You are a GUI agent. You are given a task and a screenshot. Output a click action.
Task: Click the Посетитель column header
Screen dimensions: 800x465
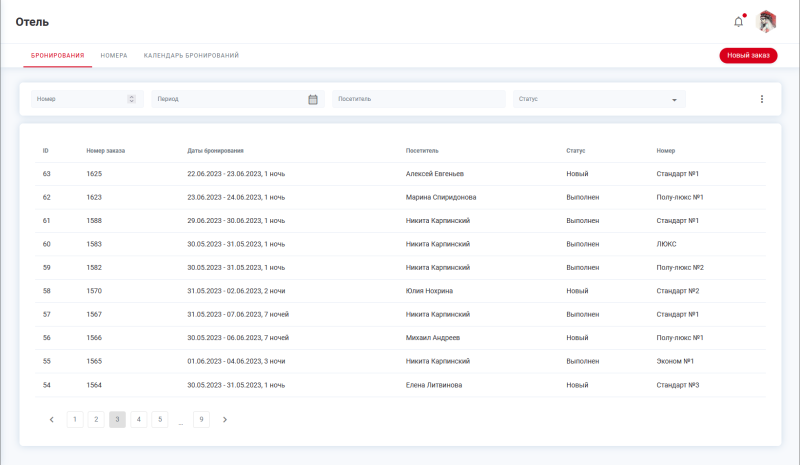point(422,151)
